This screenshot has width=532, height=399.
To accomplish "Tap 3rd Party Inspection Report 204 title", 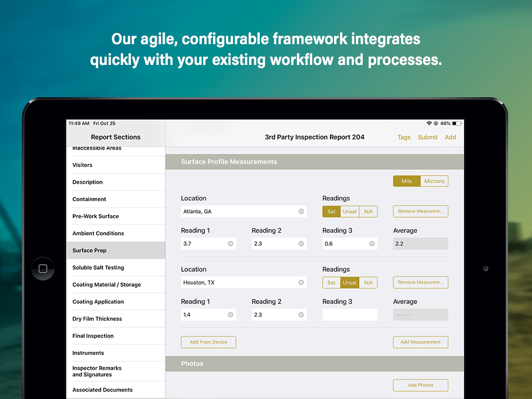I will pyautogui.click(x=314, y=137).
